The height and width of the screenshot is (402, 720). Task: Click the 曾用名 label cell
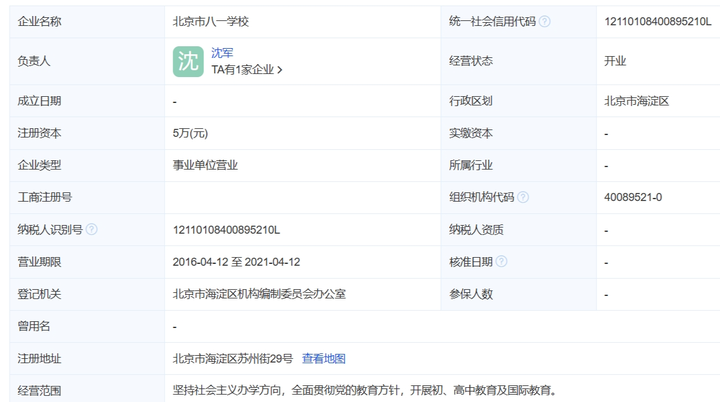(87, 326)
